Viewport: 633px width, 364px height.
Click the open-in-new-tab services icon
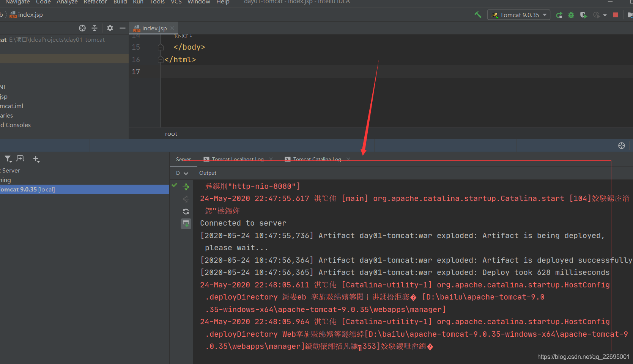pyautogui.click(x=20, y=158)
